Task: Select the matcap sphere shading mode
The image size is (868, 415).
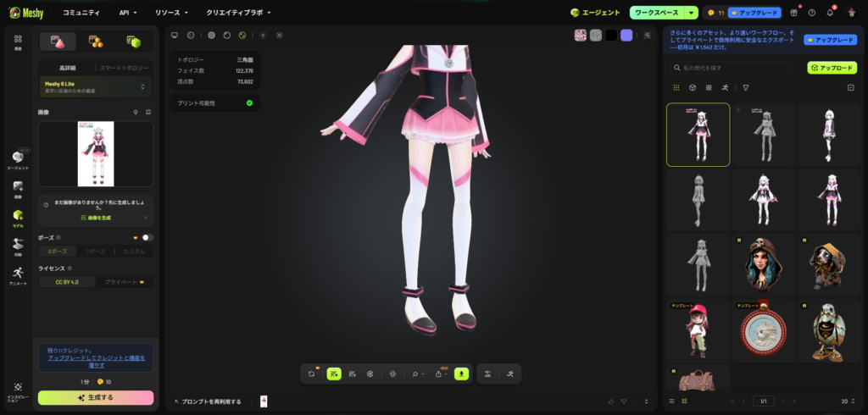Action: click(227, 35)
